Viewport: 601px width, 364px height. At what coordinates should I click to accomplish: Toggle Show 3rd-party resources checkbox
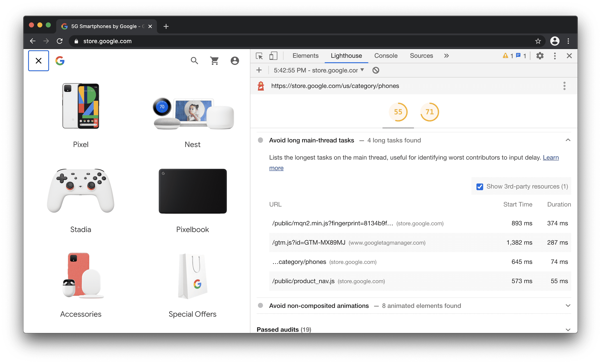[x=480, y=186]
